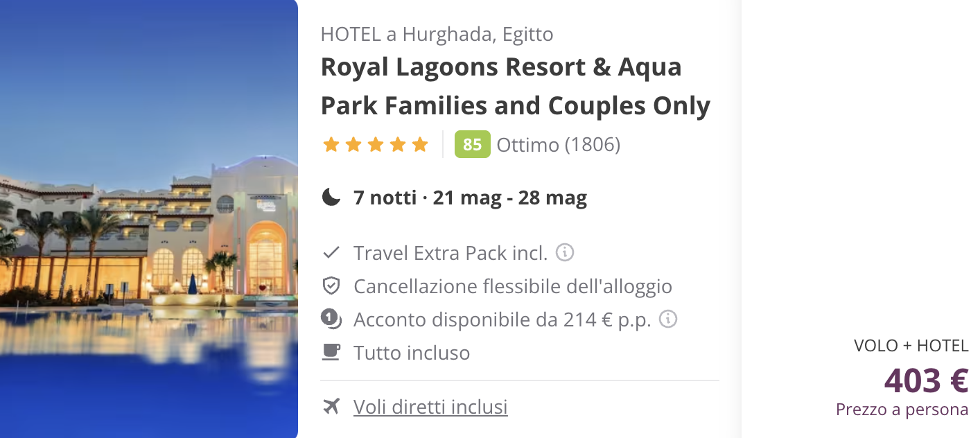The width and height of the screenshot is (980, 438).
Task: Click the coin icon next to Acconto disponibile
Action: tap(331, 319)
